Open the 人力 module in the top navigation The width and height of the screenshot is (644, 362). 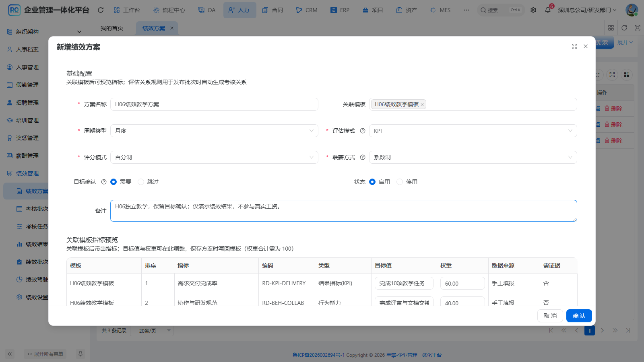pos(239,10)
